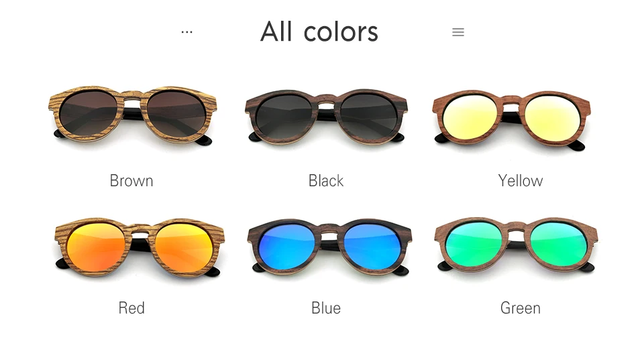Select the Red mirrored sunglasses image

[140, 247]
